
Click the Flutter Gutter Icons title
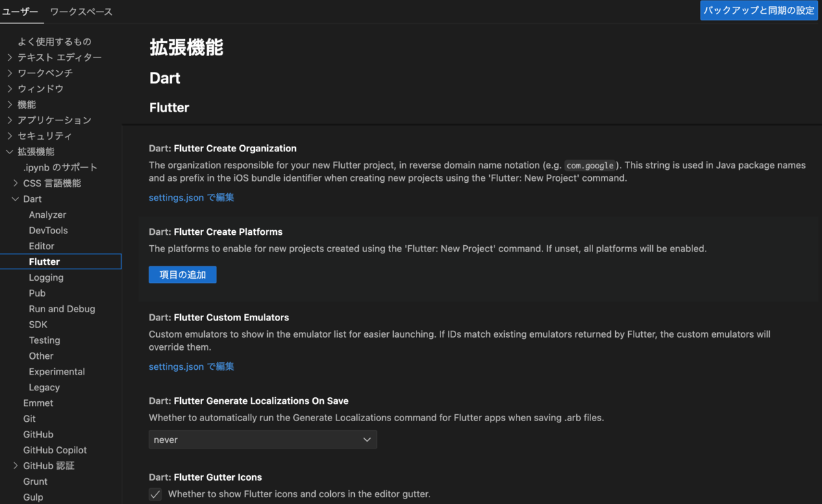pyautogui.click(x=206, y=477)
